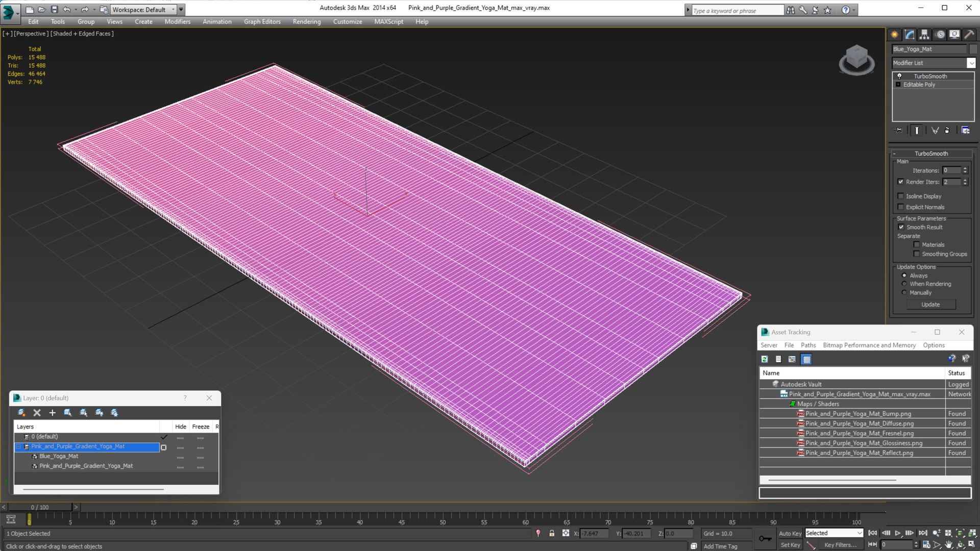The height and width of the screenshot is (551, 980).
Task: Open the Utilities command panel tab
Action: [969, 35]
